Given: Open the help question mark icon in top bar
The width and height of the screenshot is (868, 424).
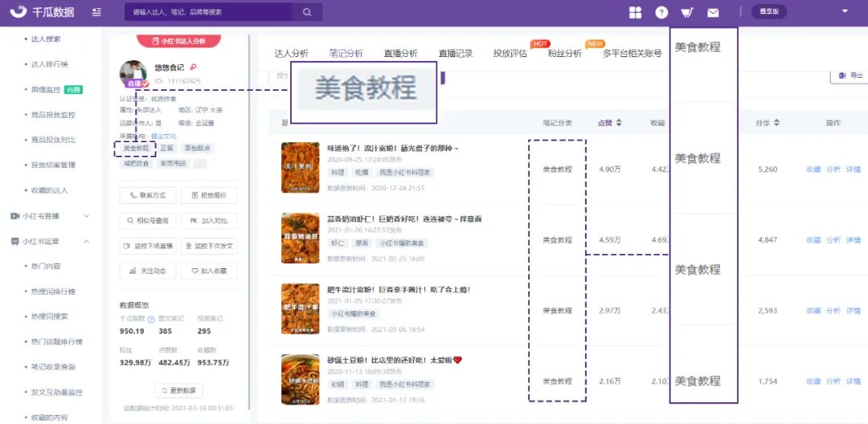Looking at the screenshot, I should tap(661, 12).
